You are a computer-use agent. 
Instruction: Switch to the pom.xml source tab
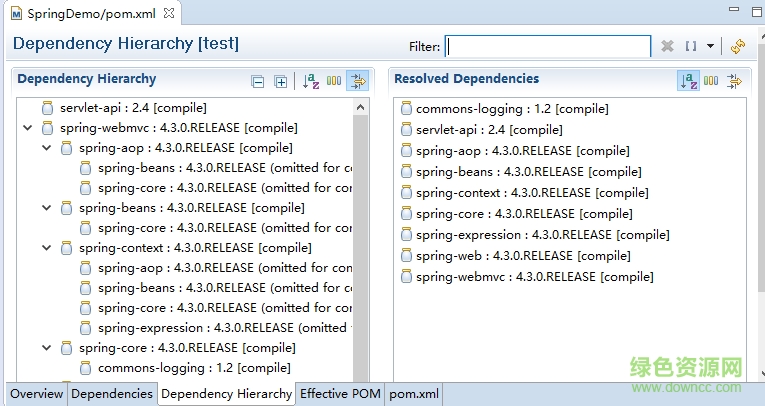pos(414,394)
